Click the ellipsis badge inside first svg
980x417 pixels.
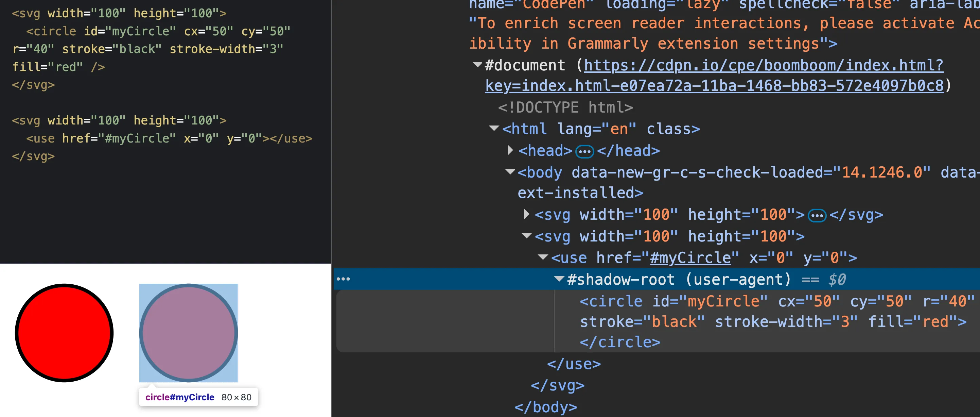tap(817, 216)
